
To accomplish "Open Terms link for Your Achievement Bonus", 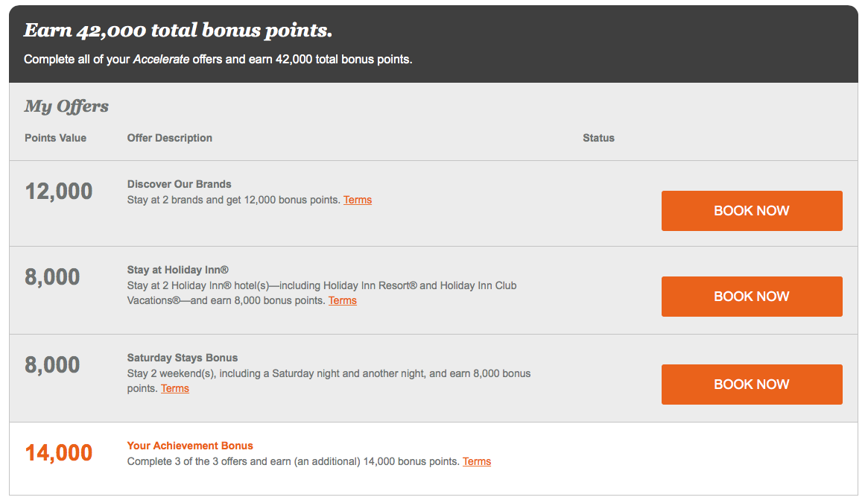I will tap(477, 462).
